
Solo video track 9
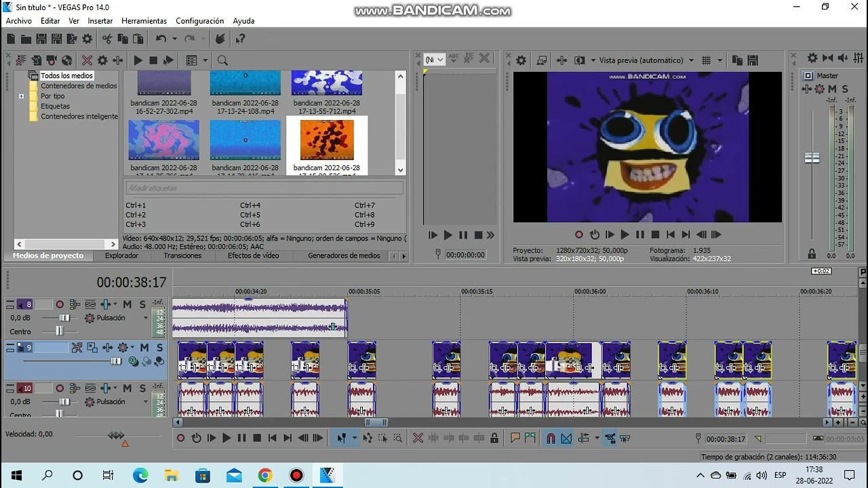click(x=160, y=348)
